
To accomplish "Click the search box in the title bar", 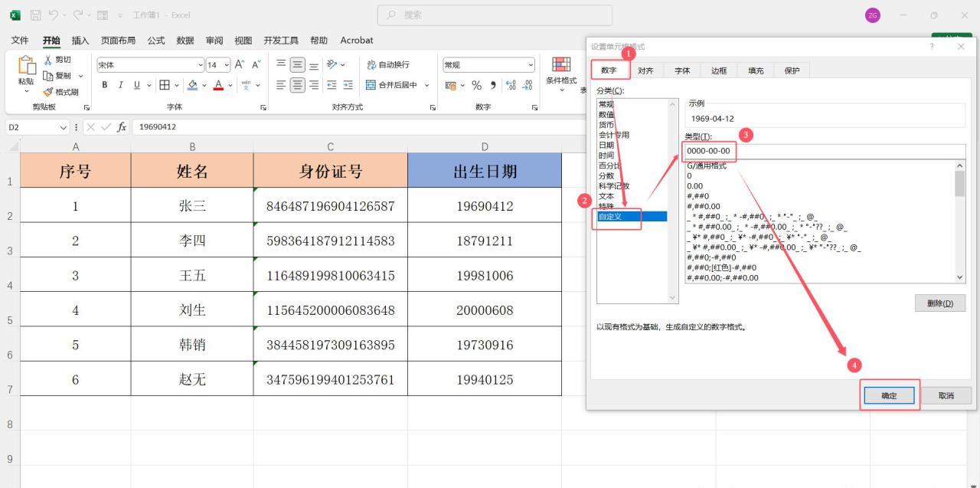I will pos(495,15).
